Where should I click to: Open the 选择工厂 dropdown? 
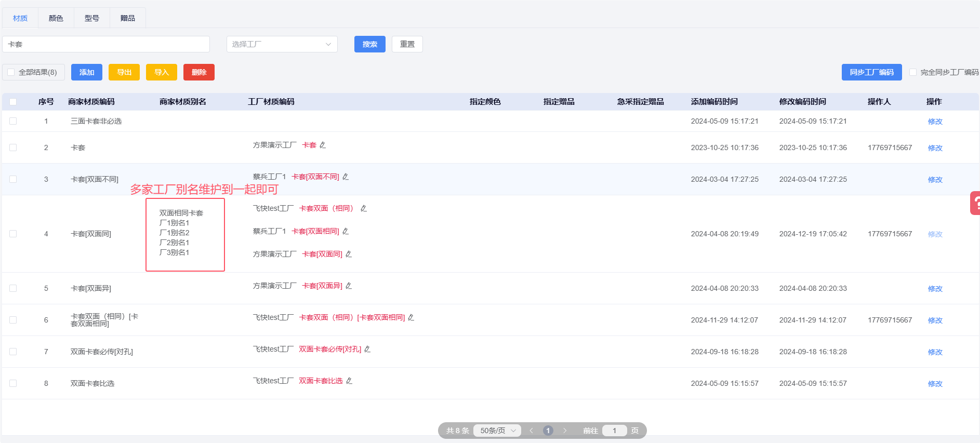pyautogui.click(x=282, y=44)
